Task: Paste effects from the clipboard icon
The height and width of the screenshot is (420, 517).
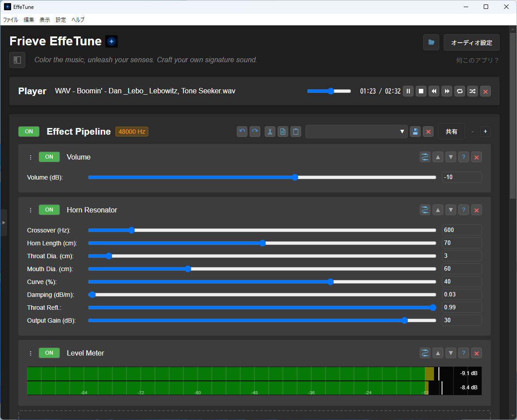Action: click(x=296, y=132)
